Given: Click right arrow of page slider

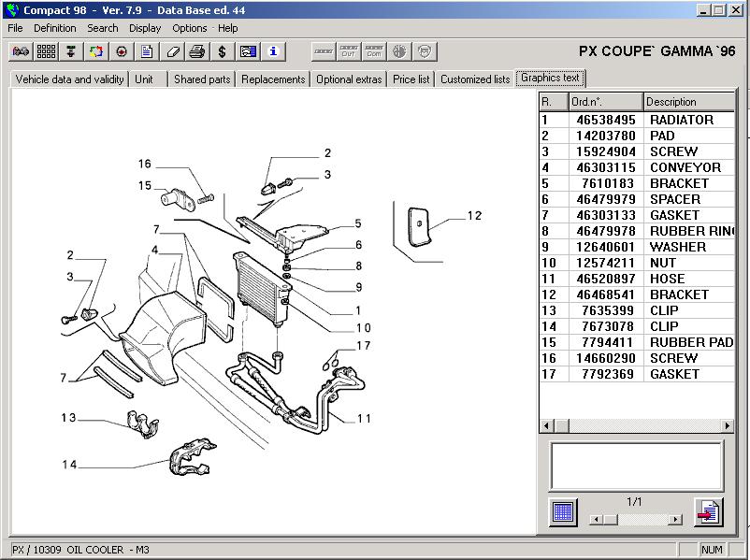Looking at the screenshot, I should click(x=675, y=519).
